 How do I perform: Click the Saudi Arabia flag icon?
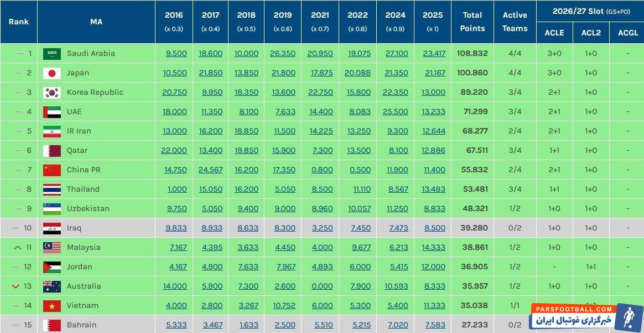[52, 54]
